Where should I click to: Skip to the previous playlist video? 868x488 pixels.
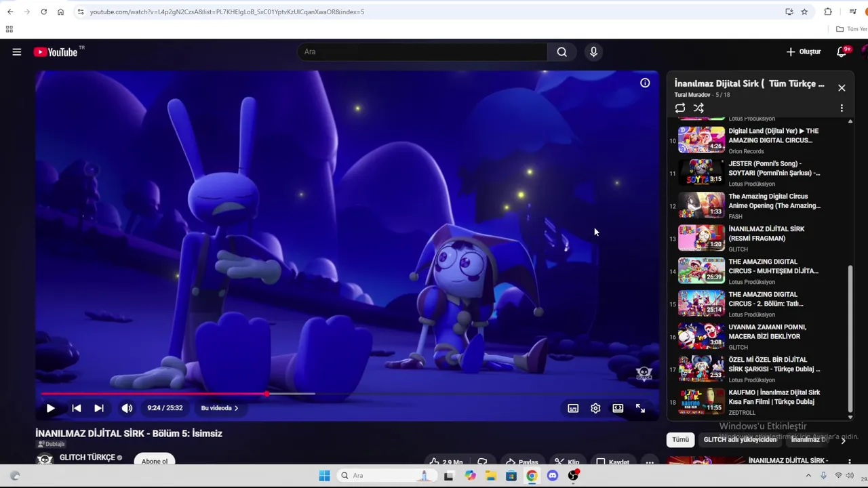tap(77, 408)
